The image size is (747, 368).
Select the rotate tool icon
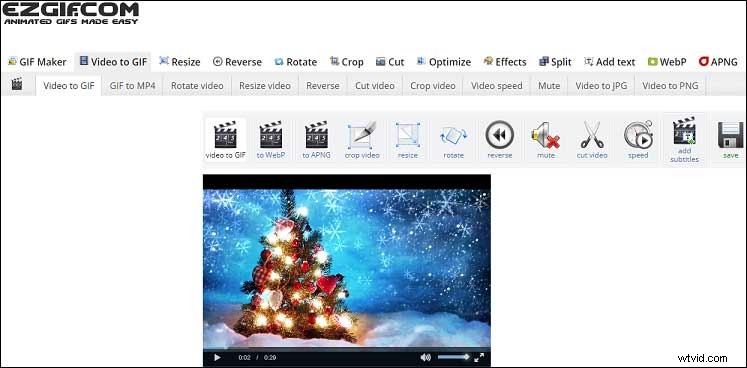[x=454, y=140]
